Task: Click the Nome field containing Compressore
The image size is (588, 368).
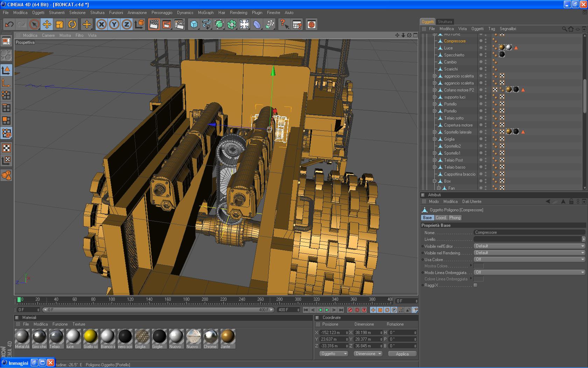Action: pyautogui.click(x=528, y=232)
